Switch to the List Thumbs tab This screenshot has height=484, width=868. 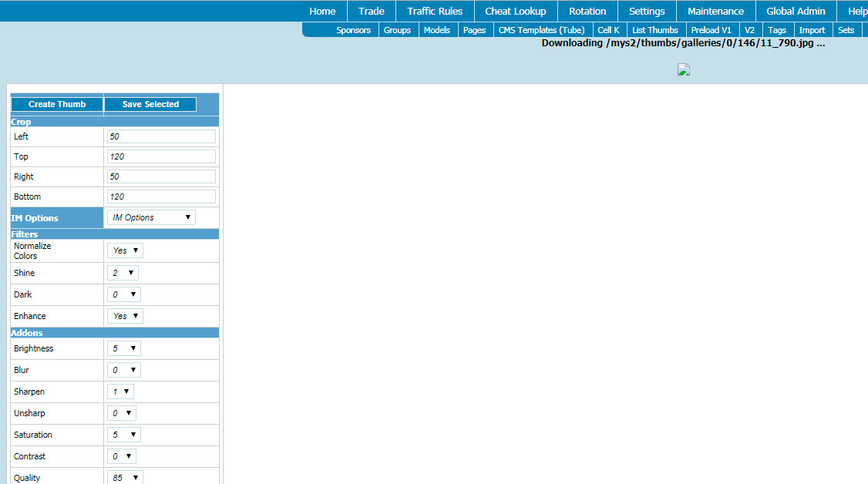655,30
